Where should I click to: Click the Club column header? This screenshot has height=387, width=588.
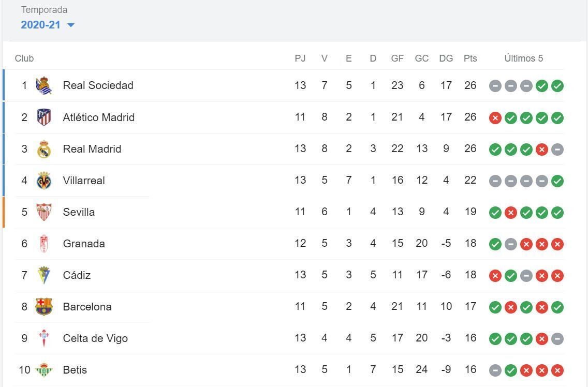tap(24, 58)
